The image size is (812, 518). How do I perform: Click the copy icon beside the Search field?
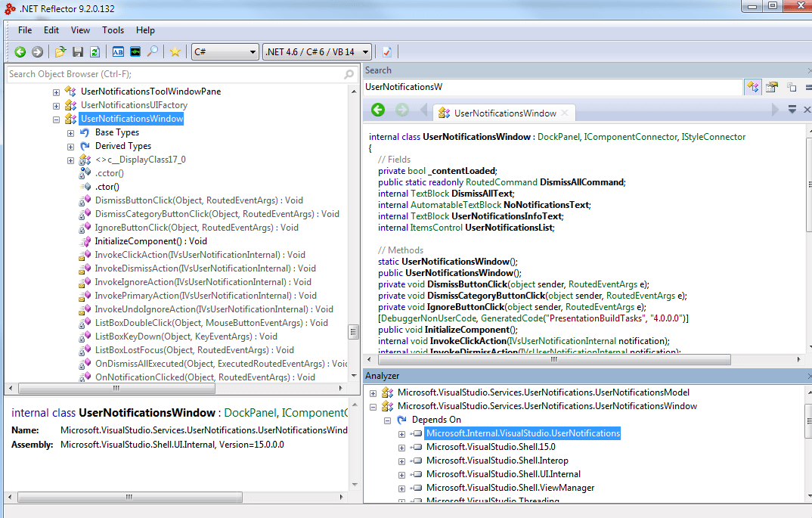792,87
